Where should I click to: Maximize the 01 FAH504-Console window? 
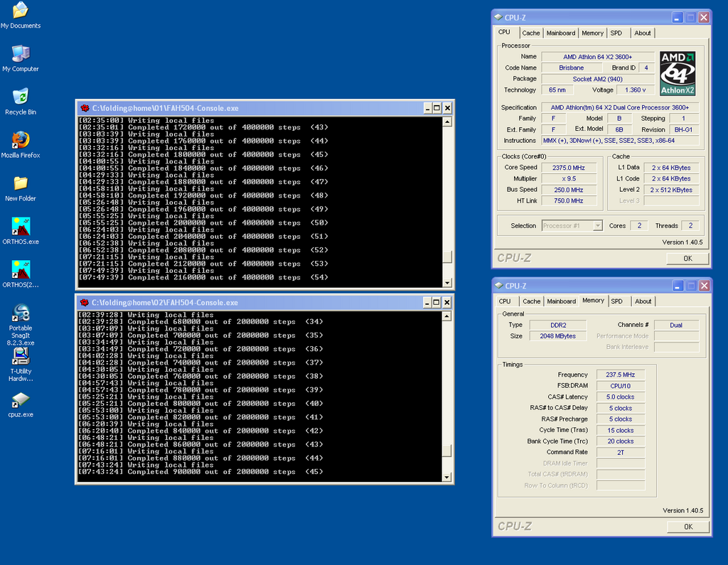pos(437,108)
